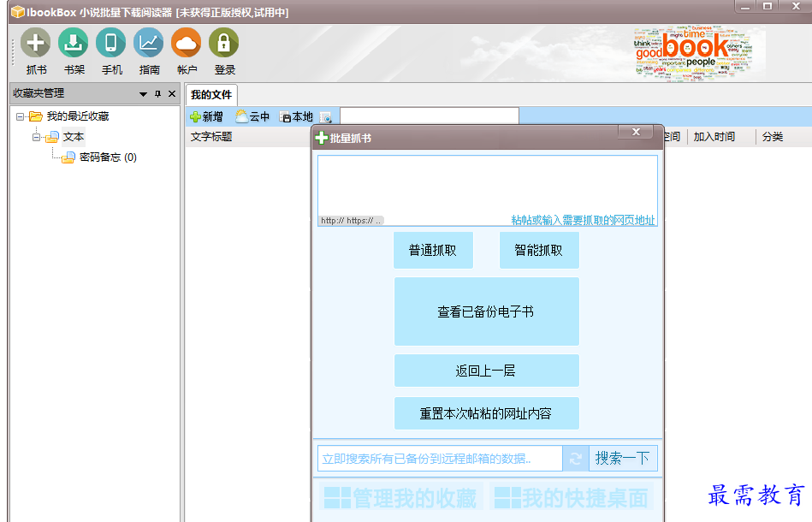Select the 手机 phone icon
The height and width of the screenshot is (522, 812).
click(x=111, y=43)
